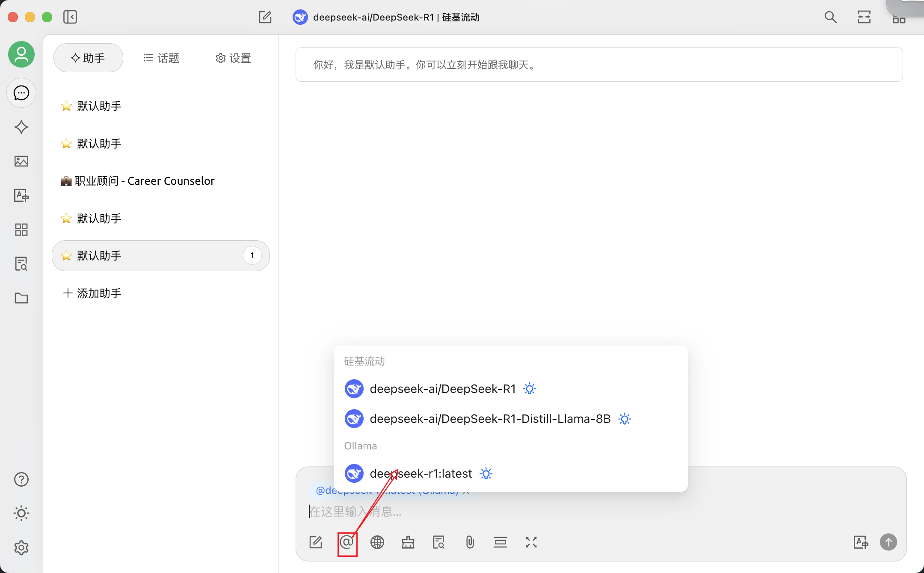
Task: Open knowledge base icon in input toolbar
Action: [439, 542]
